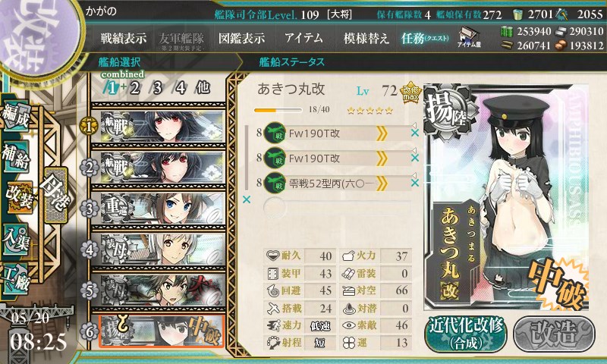
Task: Click the アイテム屋 item shop icon
Action: (469, 37)
